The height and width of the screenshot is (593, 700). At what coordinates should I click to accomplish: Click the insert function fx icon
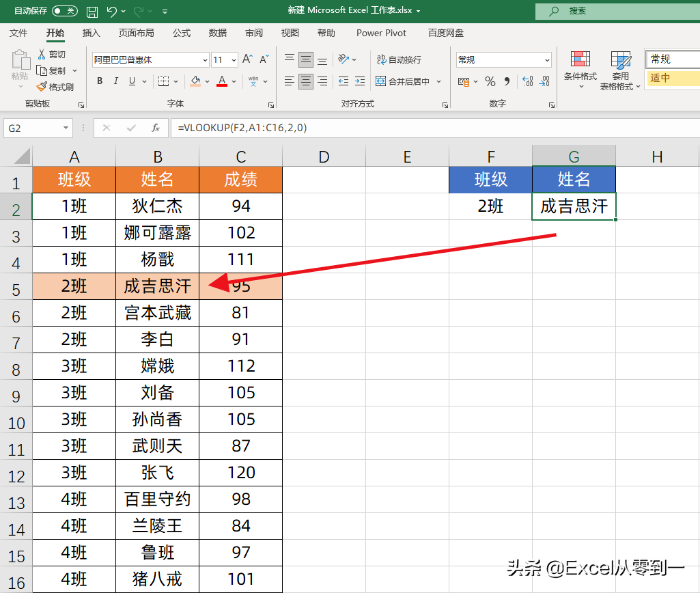pos(155,128)
